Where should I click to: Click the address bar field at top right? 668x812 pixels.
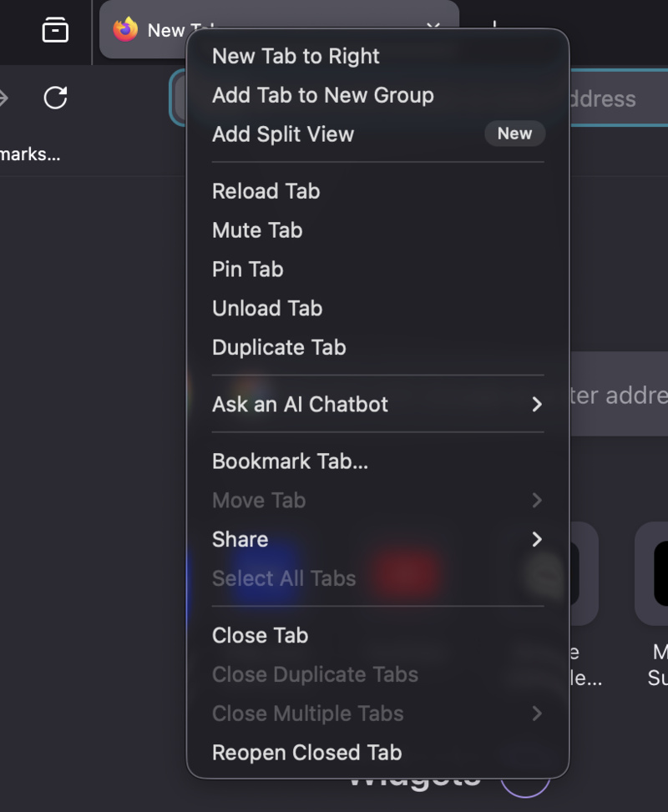[619, 98]
